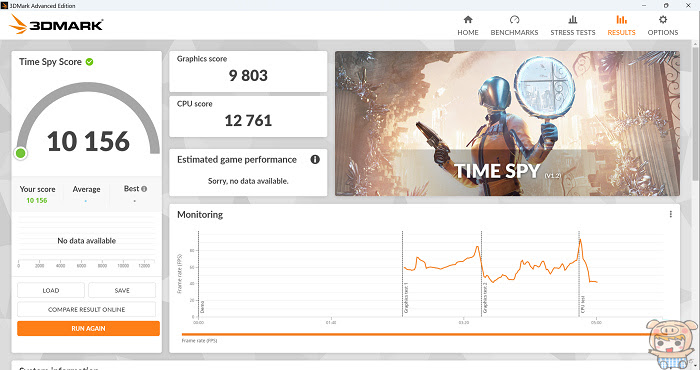Click the green validation checkmark
Image resolution: width=700 pixels, height=370 pixels.
click(x=89, y=62)
